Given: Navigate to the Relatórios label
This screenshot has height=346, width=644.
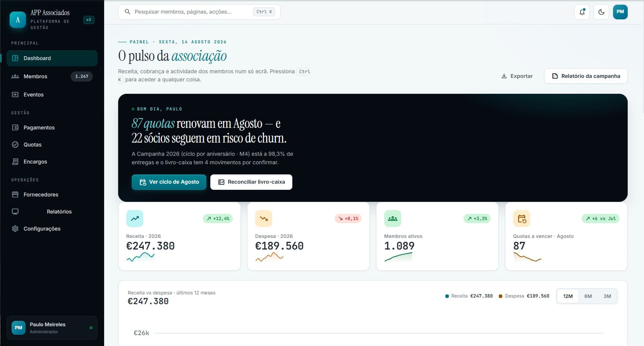Looking at the screenshot, I should pyautogui.click(x=59, y=212).
